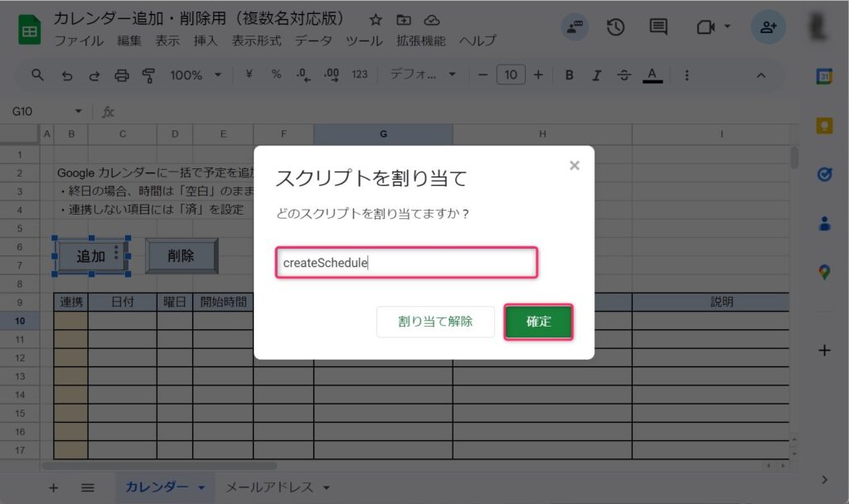
Task: Open Google Calendar side panel icon
Action: [824, 76]
